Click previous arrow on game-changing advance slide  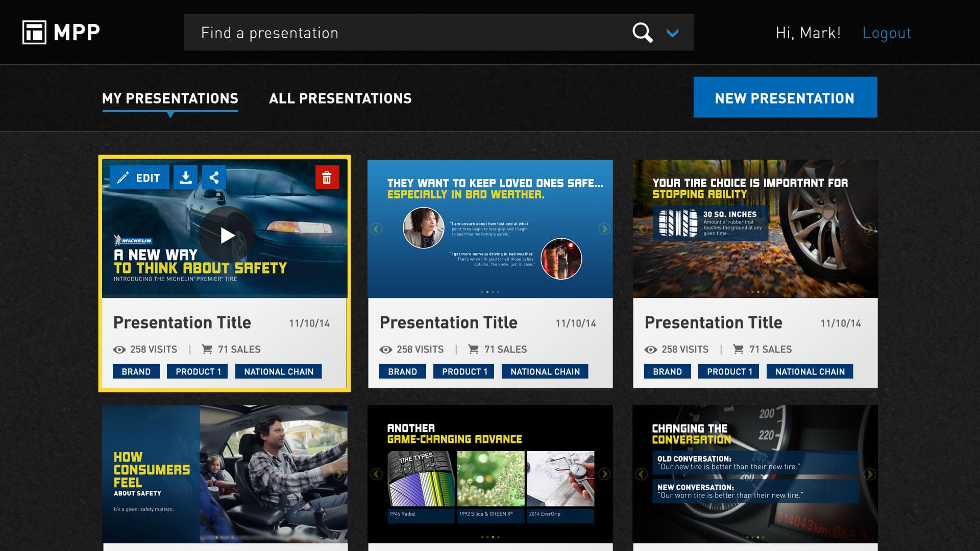tap(376, 474)
